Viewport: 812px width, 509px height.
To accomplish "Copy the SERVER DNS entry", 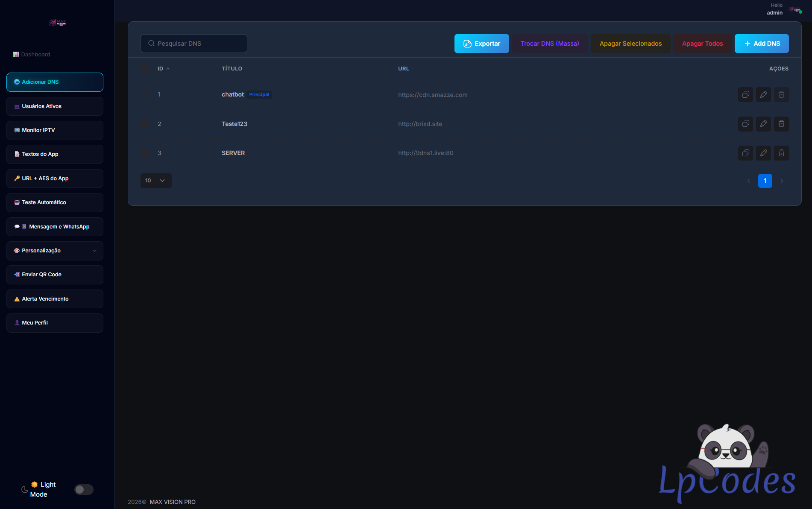I will click(x=745, y=153).
